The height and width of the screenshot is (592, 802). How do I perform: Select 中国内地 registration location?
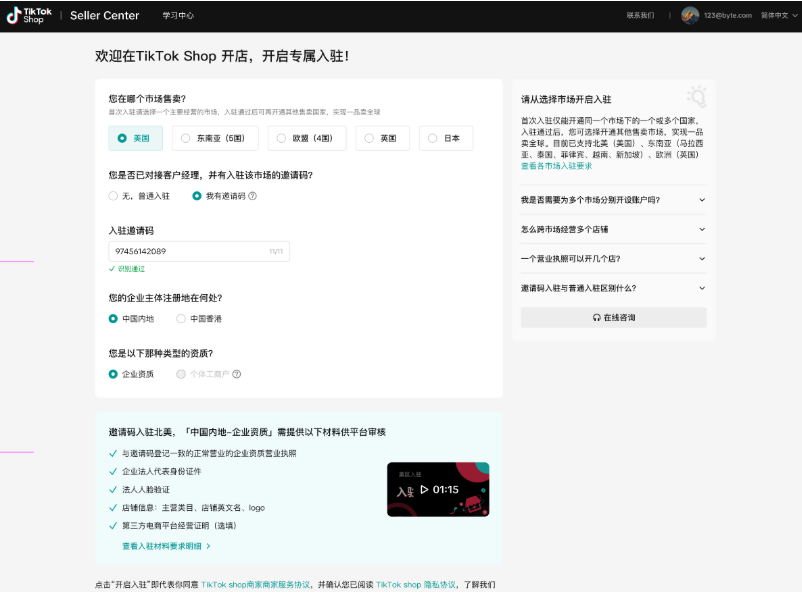click(x=131, y=319)
